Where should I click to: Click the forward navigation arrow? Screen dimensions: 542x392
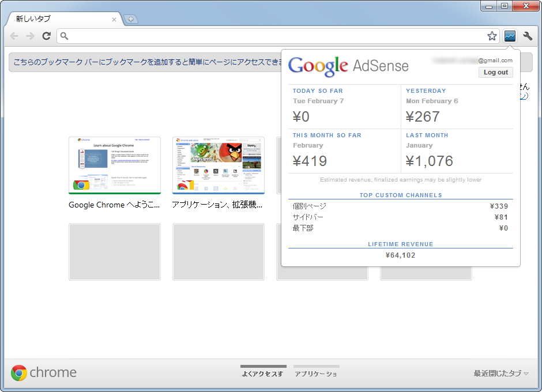30,36
